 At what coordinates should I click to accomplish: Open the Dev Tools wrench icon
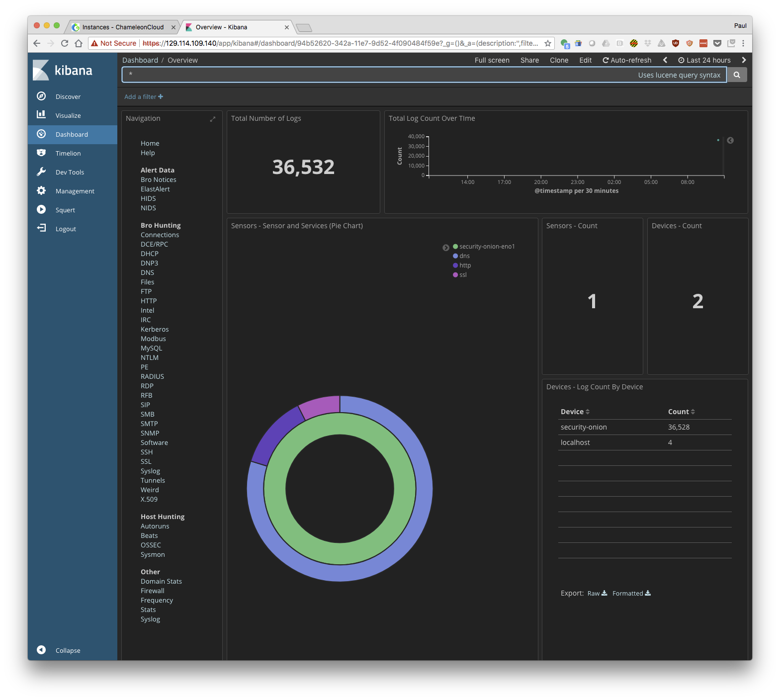[41, 172]
